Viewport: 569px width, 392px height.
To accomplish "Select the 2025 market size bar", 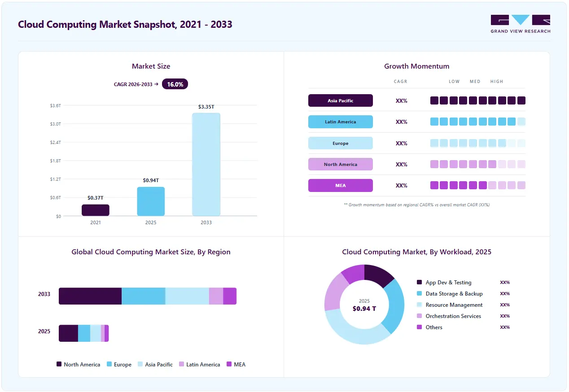I will 151,201.
